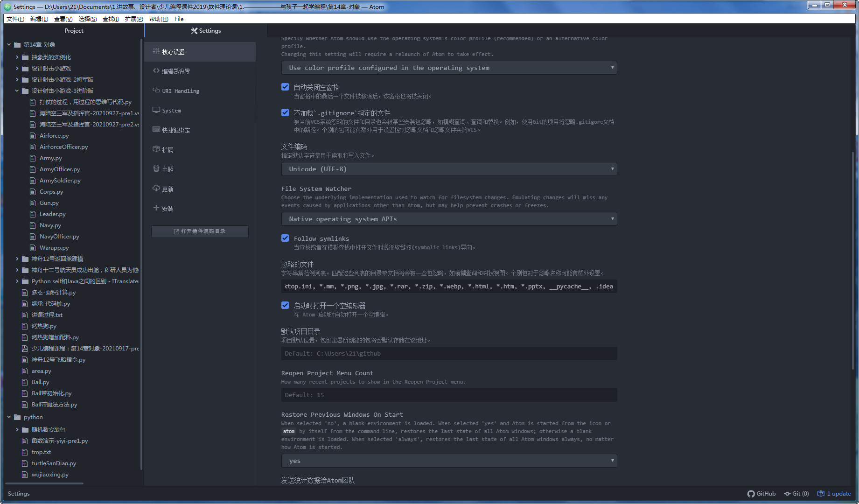Open the 扩展(P) menu

(x=134, y=19)
